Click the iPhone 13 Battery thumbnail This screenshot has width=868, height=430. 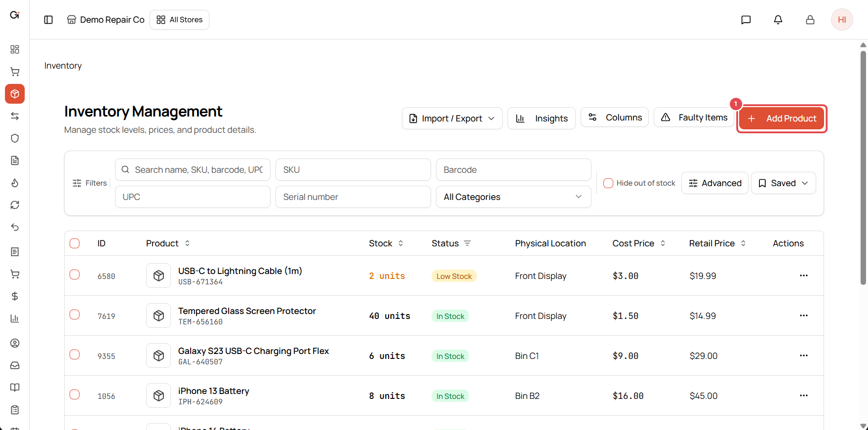point(158,395)
